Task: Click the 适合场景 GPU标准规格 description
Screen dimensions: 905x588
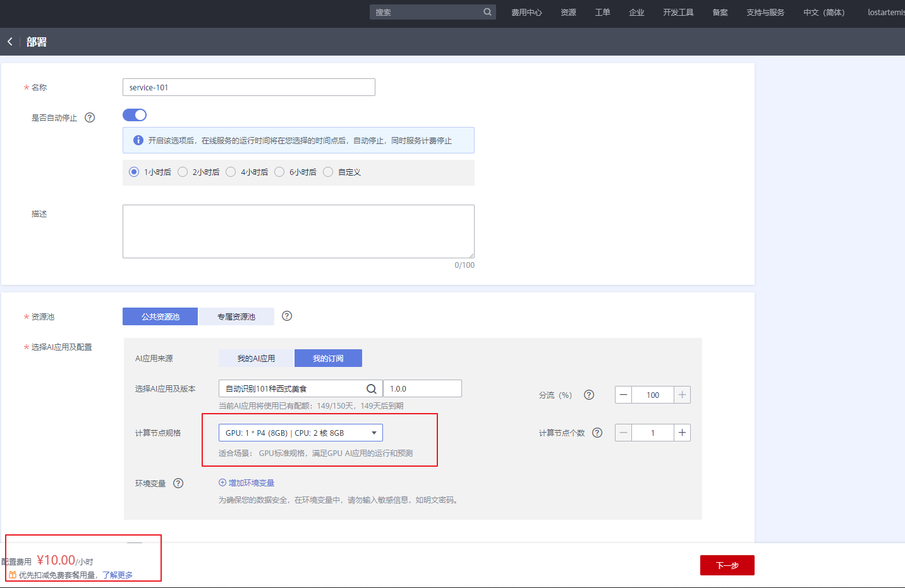Action: point(316,453)
